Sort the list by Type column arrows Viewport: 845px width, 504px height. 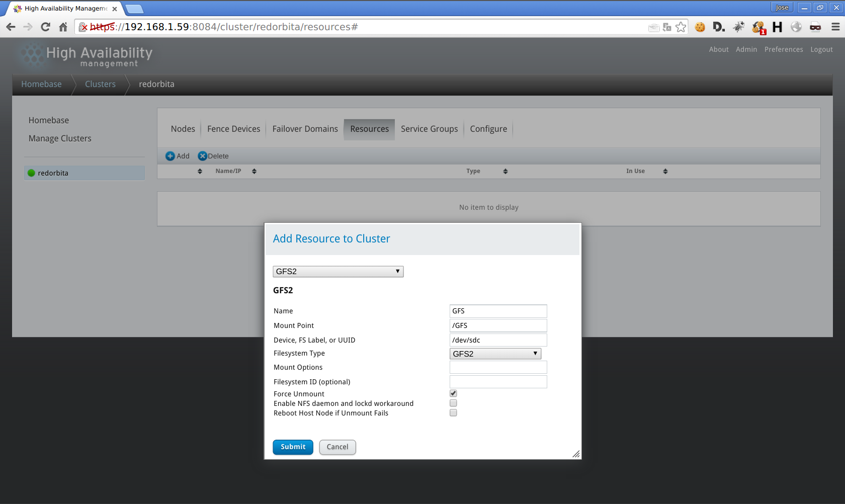click(x=505, y=172)
